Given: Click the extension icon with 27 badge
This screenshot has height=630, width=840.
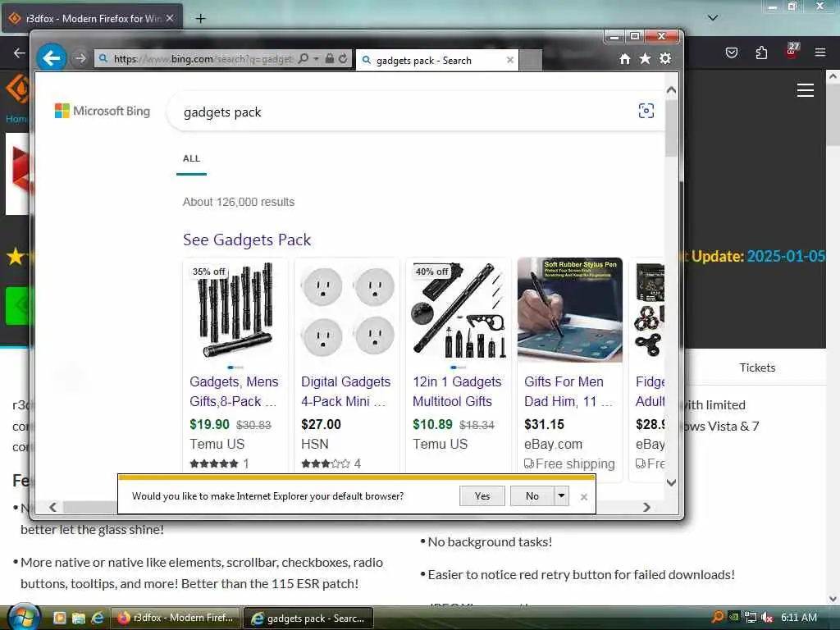Looking at the screenshot, I should (x=792, y=51).
